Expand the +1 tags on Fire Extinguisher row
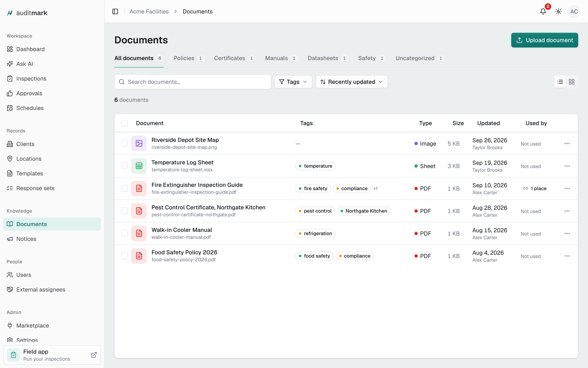Image resolution: width=588 pixels, height=368 pixels. point(375,189)
